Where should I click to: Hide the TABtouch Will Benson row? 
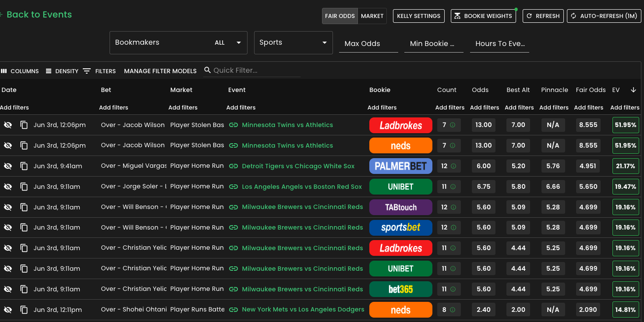coord(7,207)
